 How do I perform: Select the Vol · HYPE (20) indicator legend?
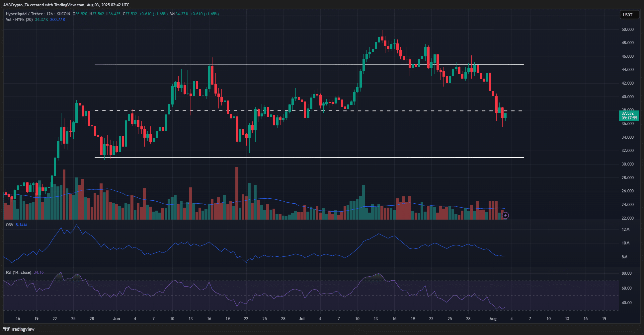click(x=19, y=20)
